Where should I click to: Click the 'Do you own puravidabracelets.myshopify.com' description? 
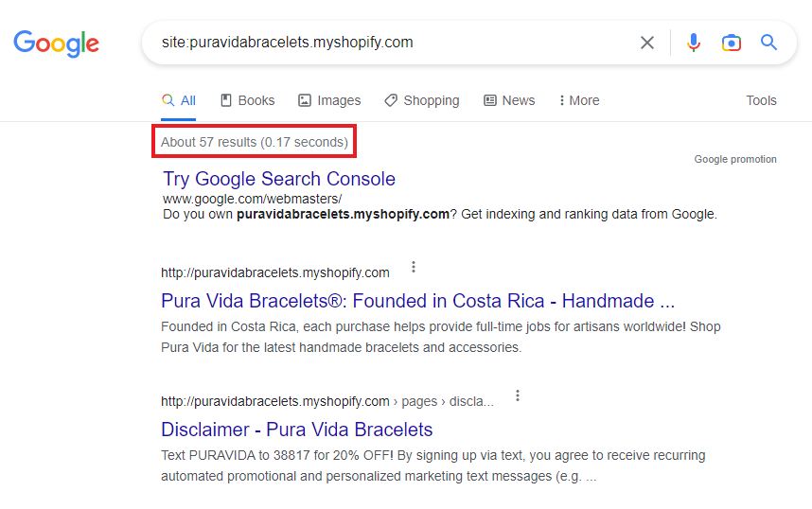[440, 215]
